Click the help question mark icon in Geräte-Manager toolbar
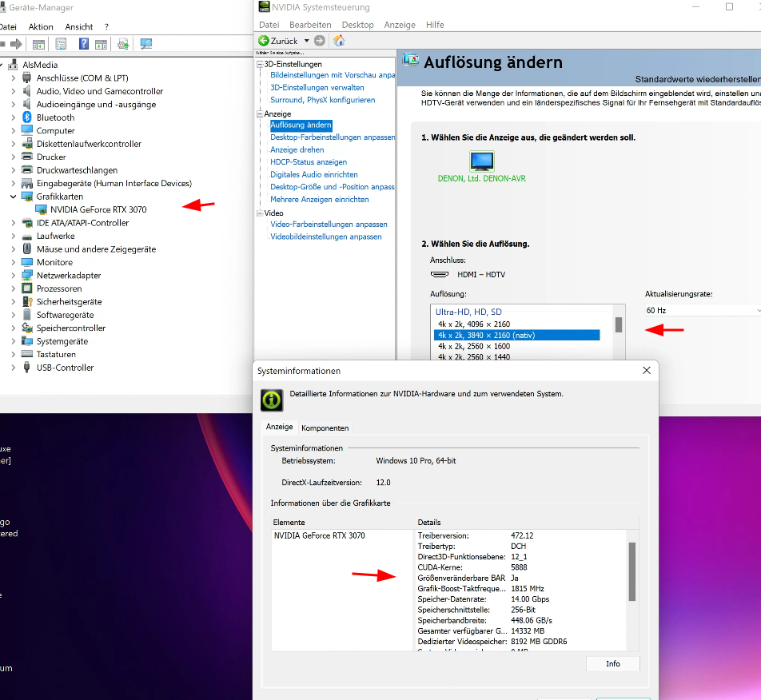 (83, 44)
